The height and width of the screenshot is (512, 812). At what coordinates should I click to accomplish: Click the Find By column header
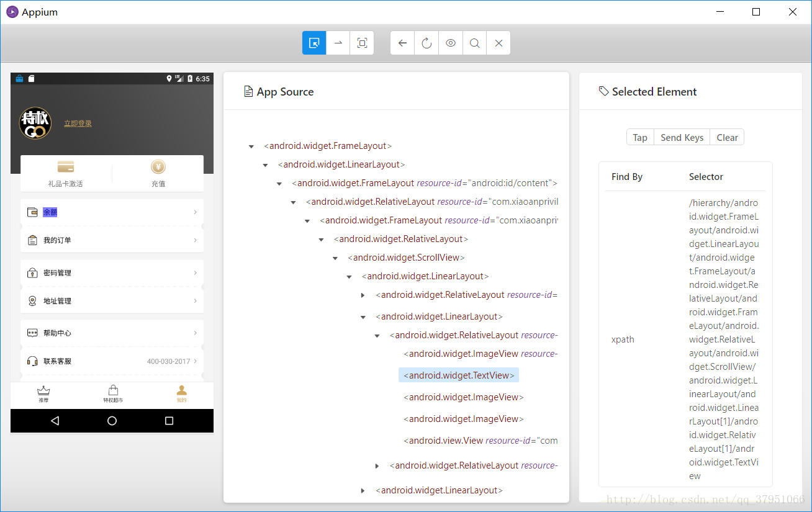[x=627, y=177]
